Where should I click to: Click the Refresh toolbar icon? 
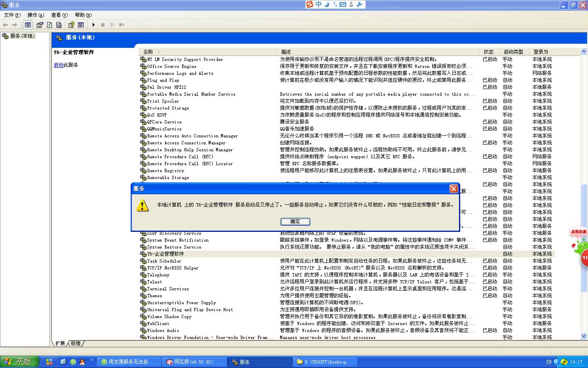tap(49, 25)
